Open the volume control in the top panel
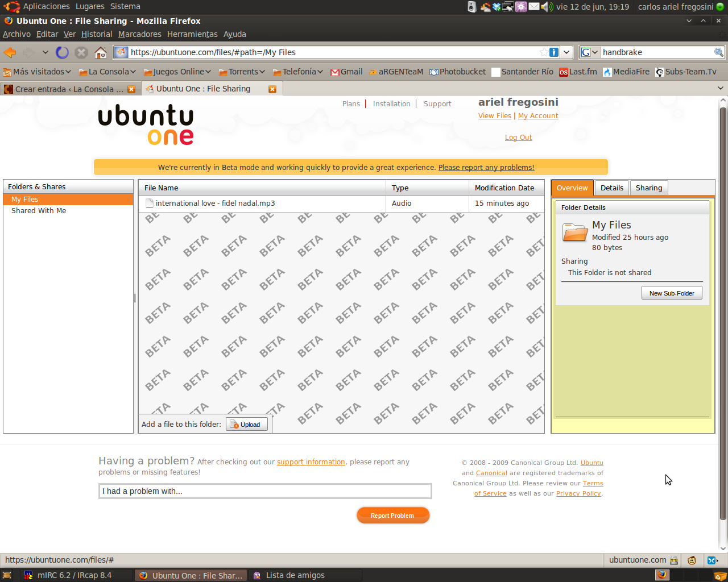This screenshot has width=728, height=582. pos(547,7)
